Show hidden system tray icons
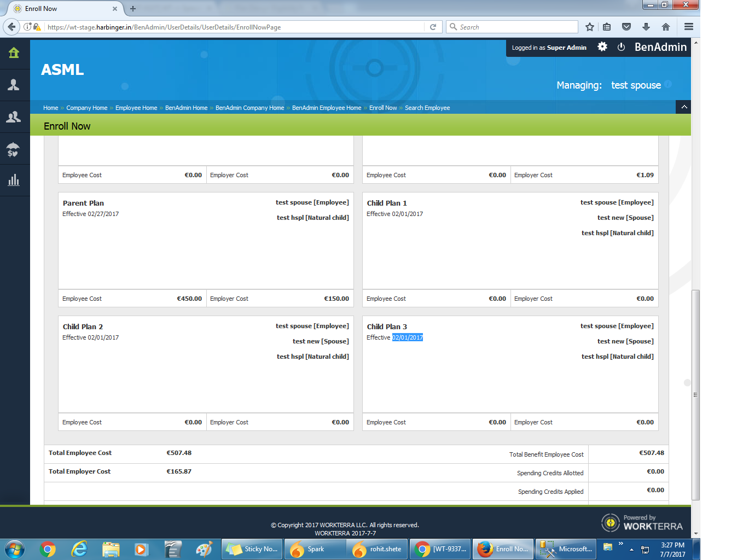 coord(631,549)
